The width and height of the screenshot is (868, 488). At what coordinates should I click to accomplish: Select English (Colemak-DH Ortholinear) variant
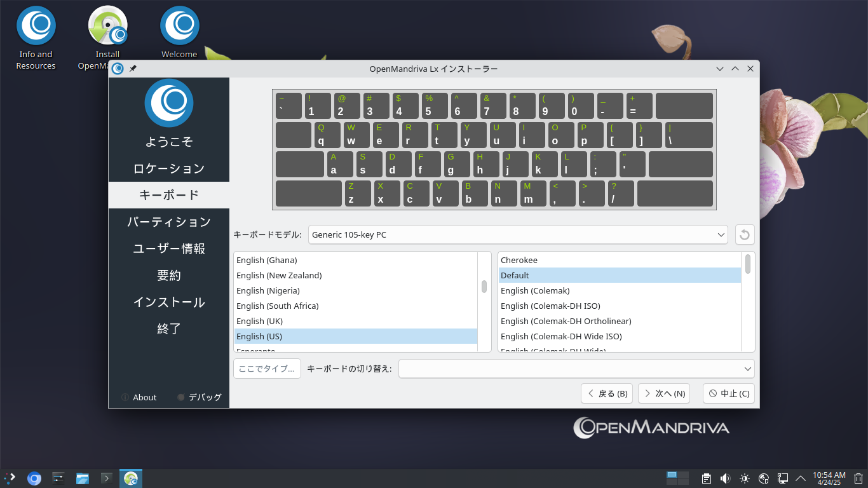(620, 321)
